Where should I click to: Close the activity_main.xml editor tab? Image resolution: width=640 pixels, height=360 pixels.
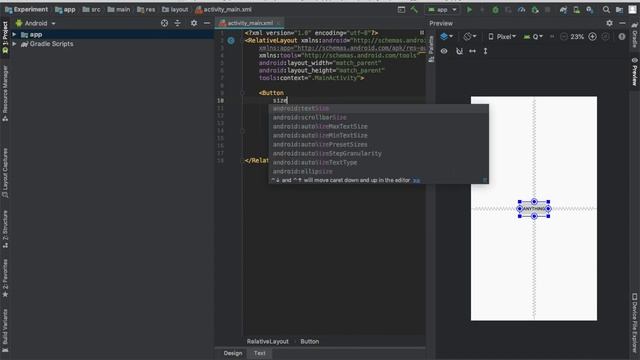279,23
